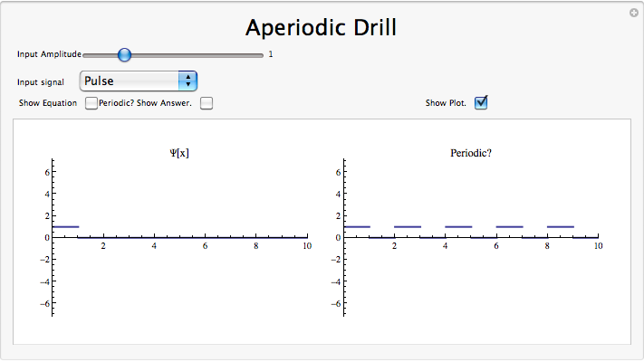Tick the Periodic? Show Answer checkbox

207,103
